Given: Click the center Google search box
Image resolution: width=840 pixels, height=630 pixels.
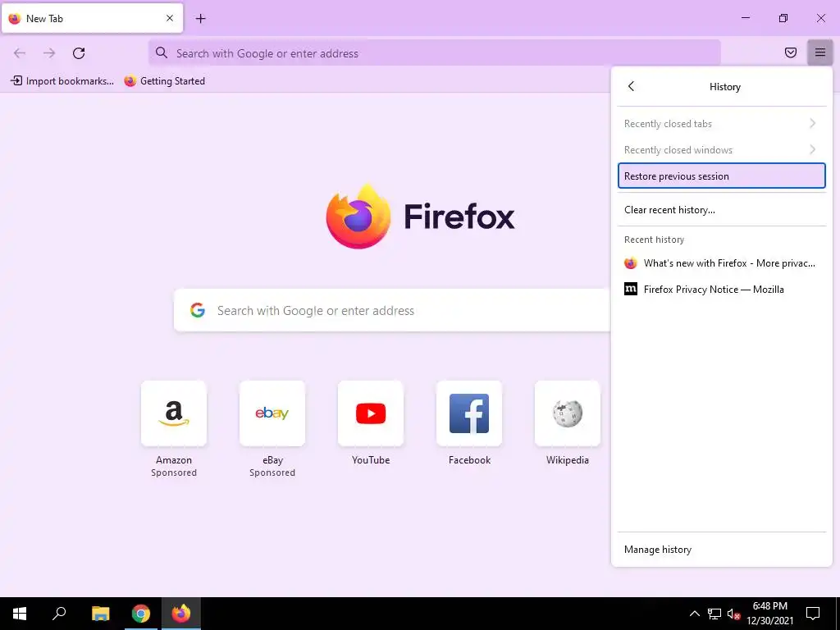Looking at the screenshot, I should point(392,310).
